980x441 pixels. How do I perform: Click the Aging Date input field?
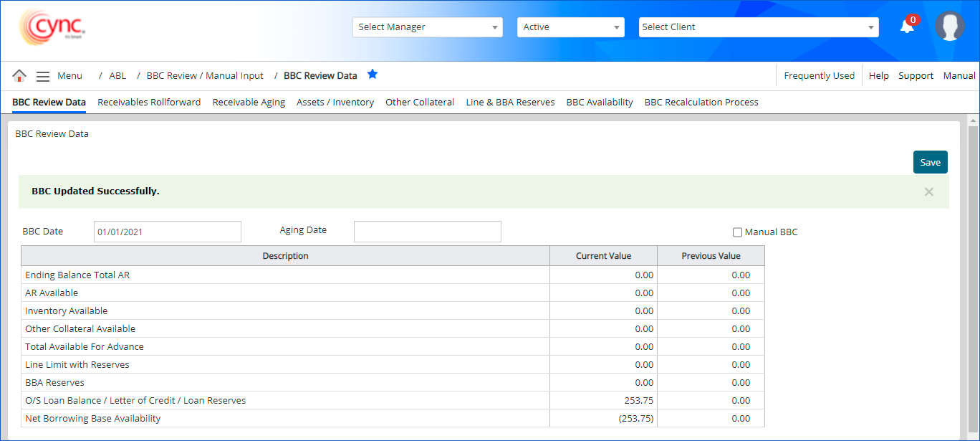(x=427, y=232)
